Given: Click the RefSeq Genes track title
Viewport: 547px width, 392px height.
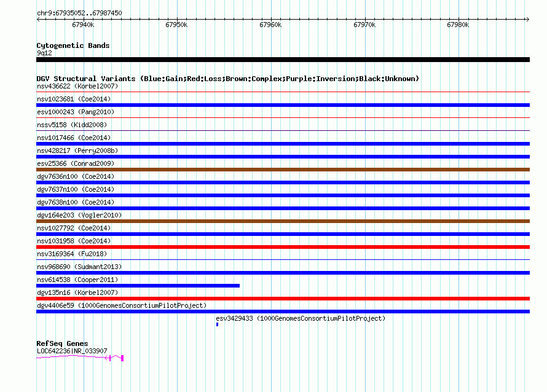Looking at the screenshot, I should (62, 343).
